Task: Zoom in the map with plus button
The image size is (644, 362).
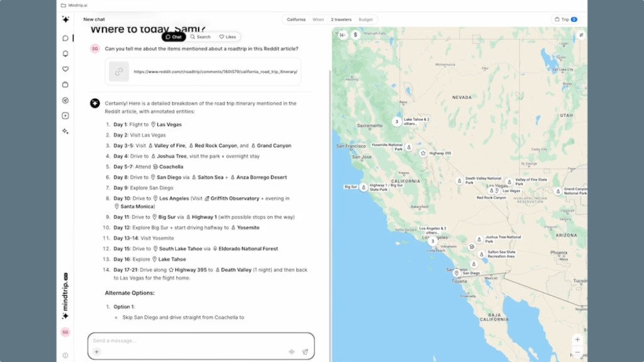Action: click(x=577, y=340)
